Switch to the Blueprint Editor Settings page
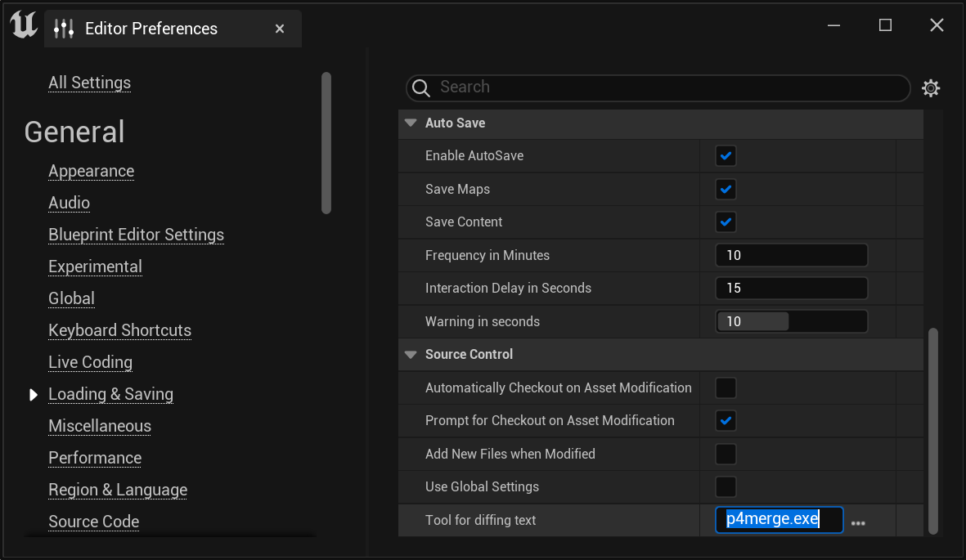 pyautogui.click(x=136, y=235)
